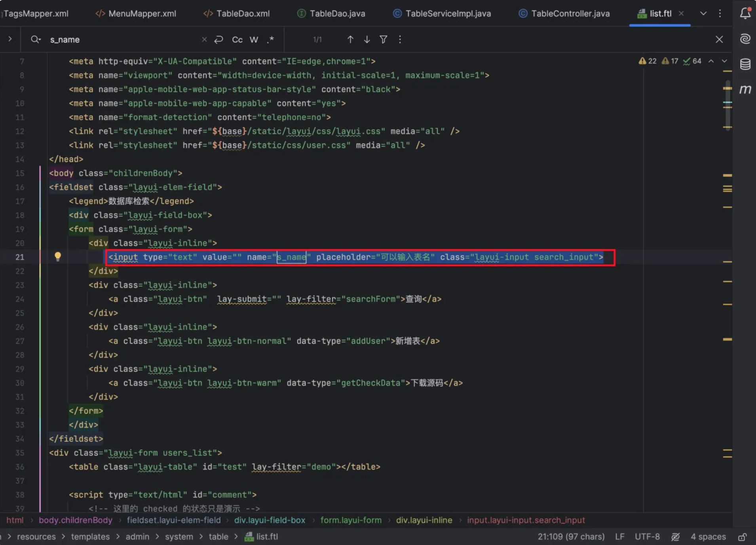Screen dimensions: 756x545
Task: Click in the s_name search input
Action: pyautogui.click(x=123, y=40)
